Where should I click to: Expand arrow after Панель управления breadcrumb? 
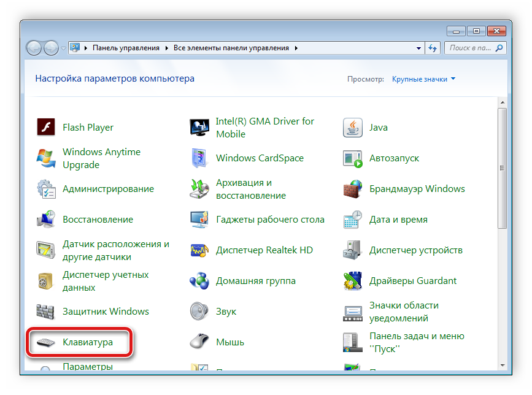click(x=166, y=48)
